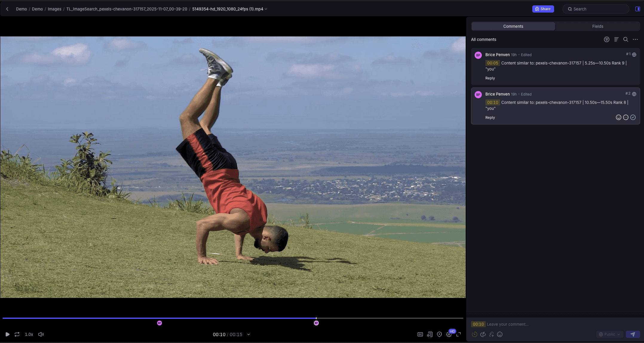The height and width of the screenshot is (343, 644).
Task: Expand timecode format dropdown
Action: pyautogui.click(x=249, y=334)
